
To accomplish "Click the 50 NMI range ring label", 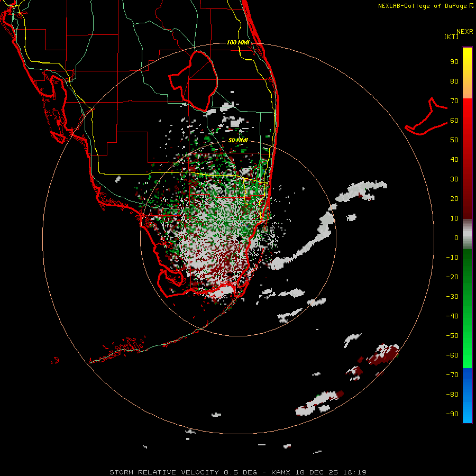I will pos(238,140).
